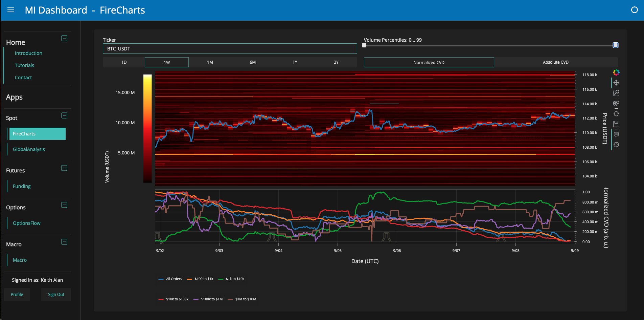Collapse the Futures section
Viewport: 644px width, 320px height.
point(64,168)
